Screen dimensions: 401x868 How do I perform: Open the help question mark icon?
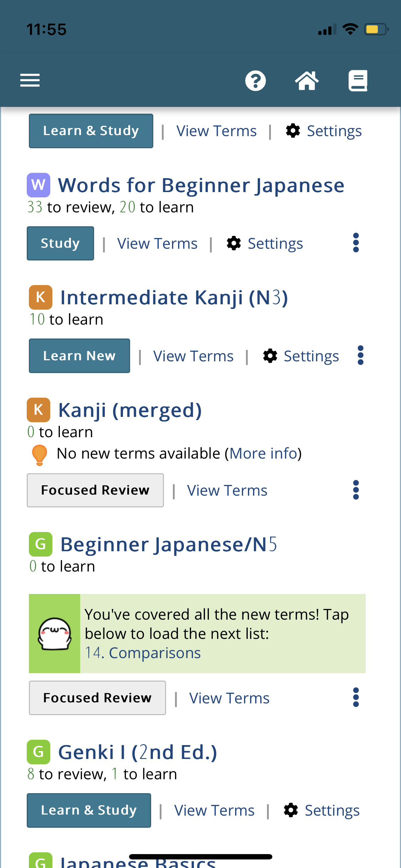coord(256,81)
